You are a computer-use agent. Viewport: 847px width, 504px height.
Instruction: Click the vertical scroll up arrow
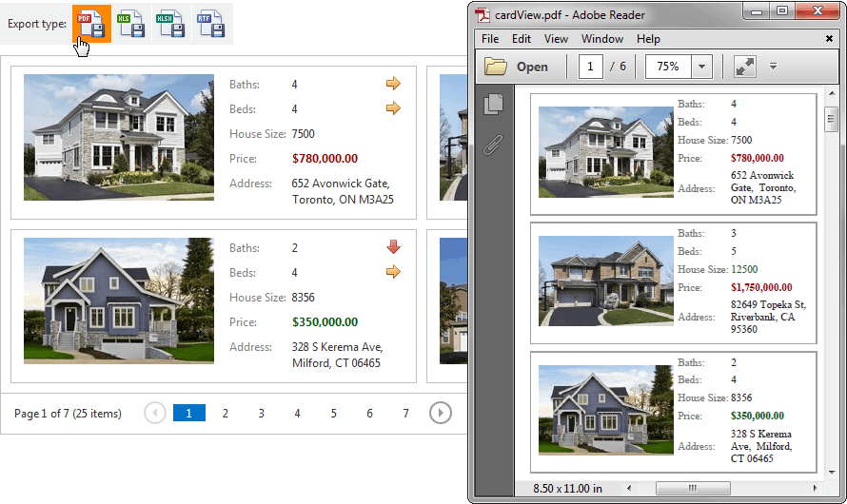832,94
